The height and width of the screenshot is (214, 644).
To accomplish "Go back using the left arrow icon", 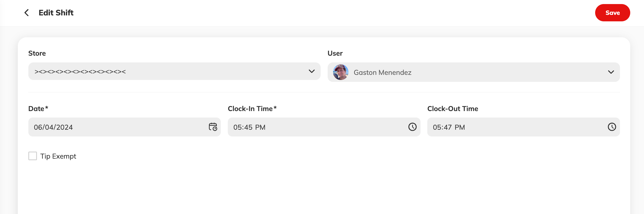I will coord(26,13).
